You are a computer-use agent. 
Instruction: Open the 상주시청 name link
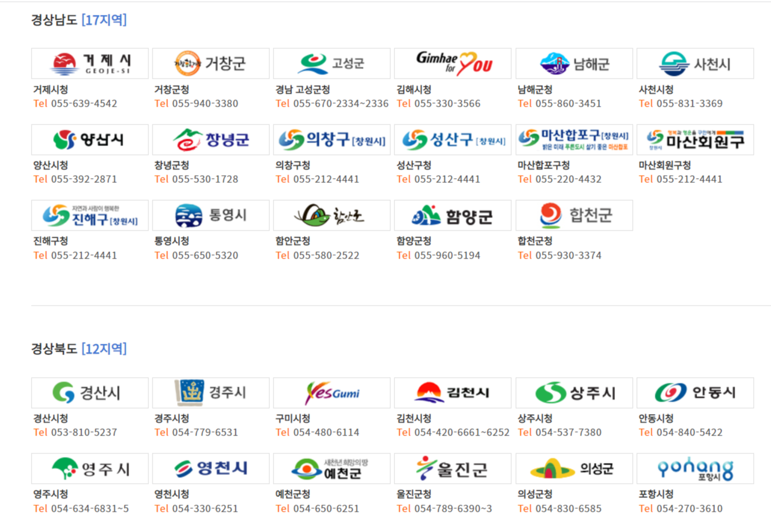pos(535,418)
